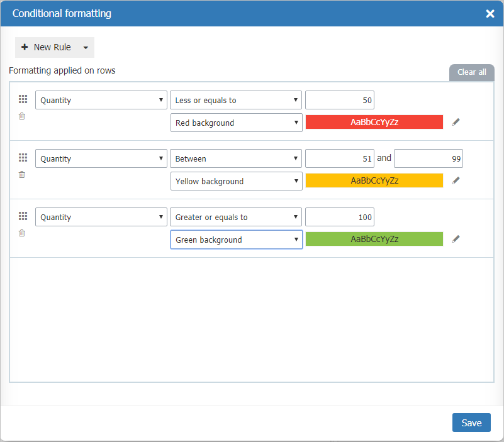Screen dimensions: 504x442
Task: Click the drag handle of the green rule
Action: pyautogui.click(x=23, y=216)
